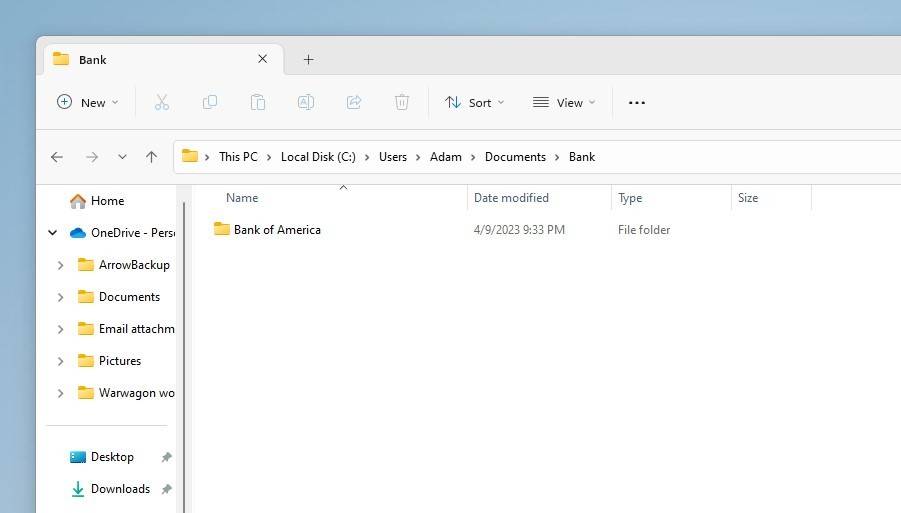
Task: Click the pin icon next to Desktop
Action: coord(166,457)
